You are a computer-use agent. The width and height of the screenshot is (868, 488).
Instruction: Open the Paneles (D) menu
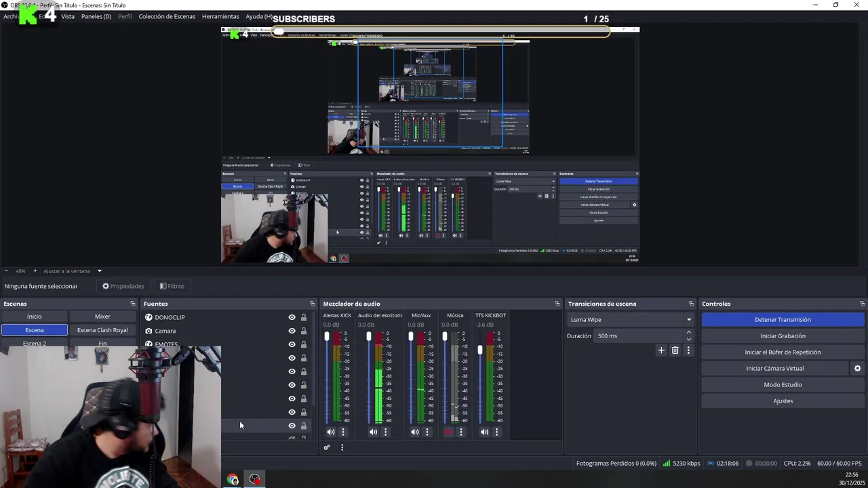(x=96, y=16)
